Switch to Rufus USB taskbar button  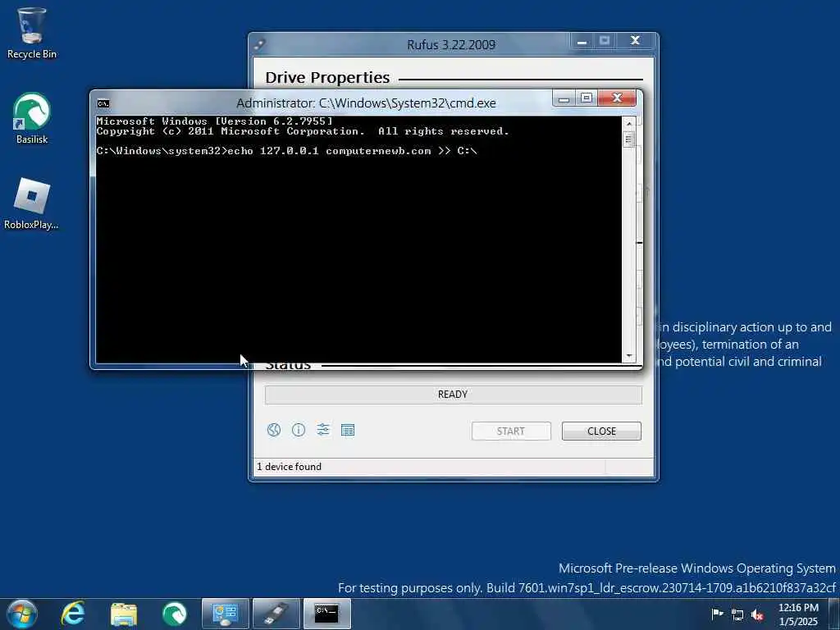pyautogui.click(x=276, y=614)
